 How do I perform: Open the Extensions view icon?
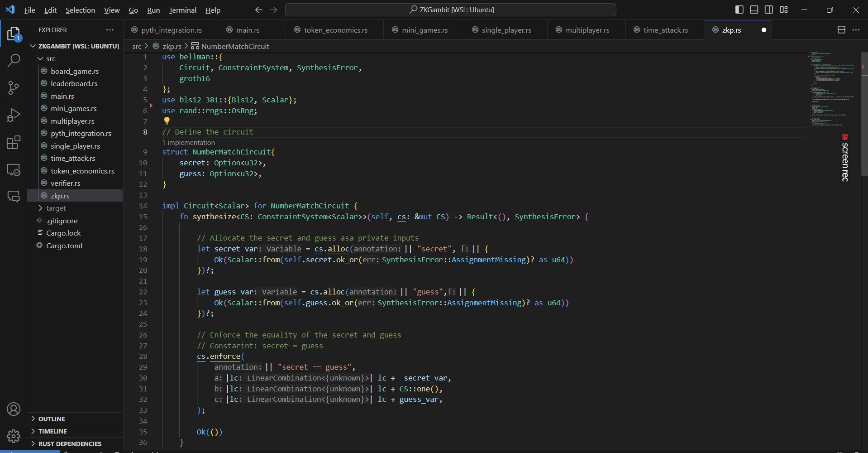click(14, 143)
